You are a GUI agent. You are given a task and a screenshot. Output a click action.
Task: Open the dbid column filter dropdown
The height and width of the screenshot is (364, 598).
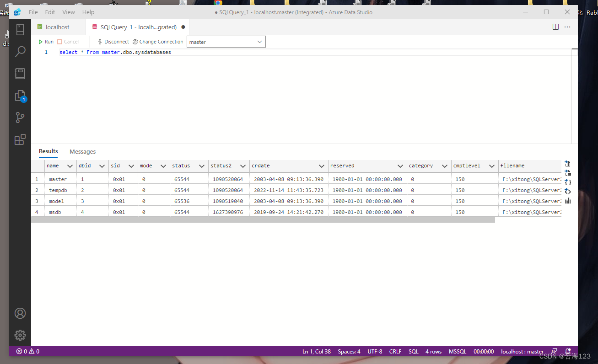coord(102,166)
